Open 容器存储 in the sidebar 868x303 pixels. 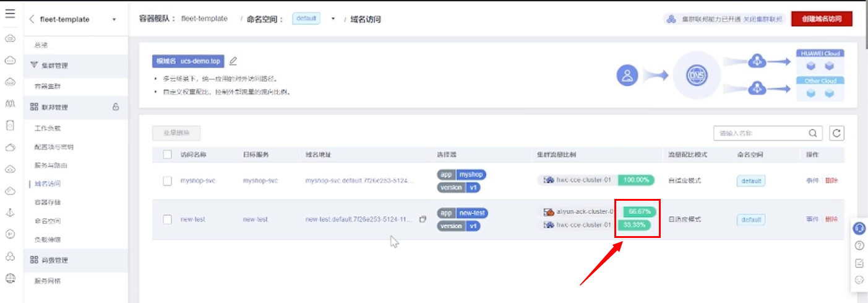(x=48, y=203)
